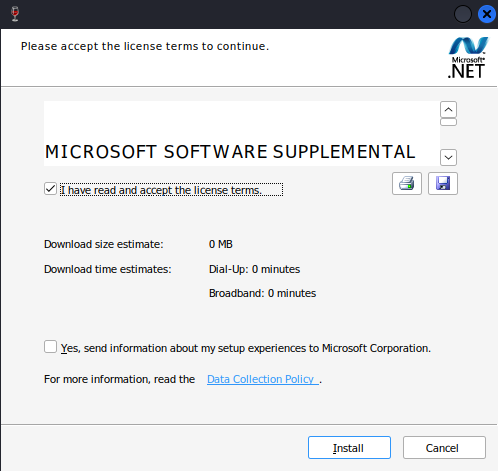The image size is (498, 471).
Task: Click the "Broadband: 0 minutes" estimate
Action: 262,293
